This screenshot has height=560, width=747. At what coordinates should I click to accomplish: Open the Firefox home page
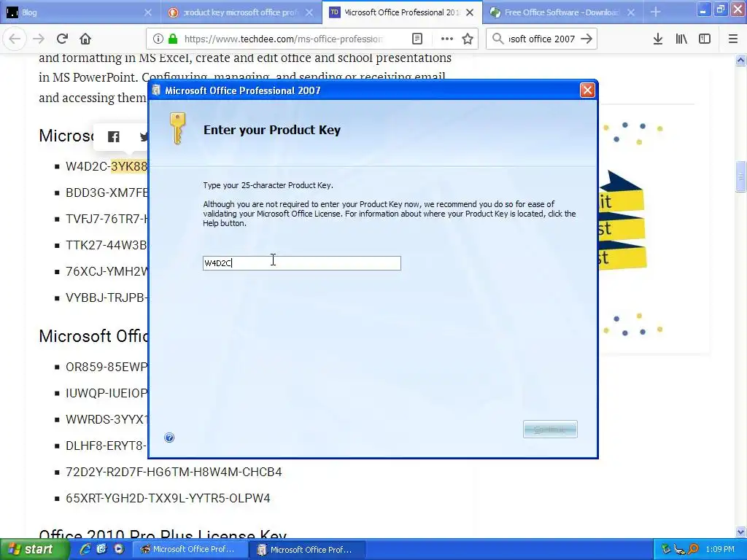point(85,39)
